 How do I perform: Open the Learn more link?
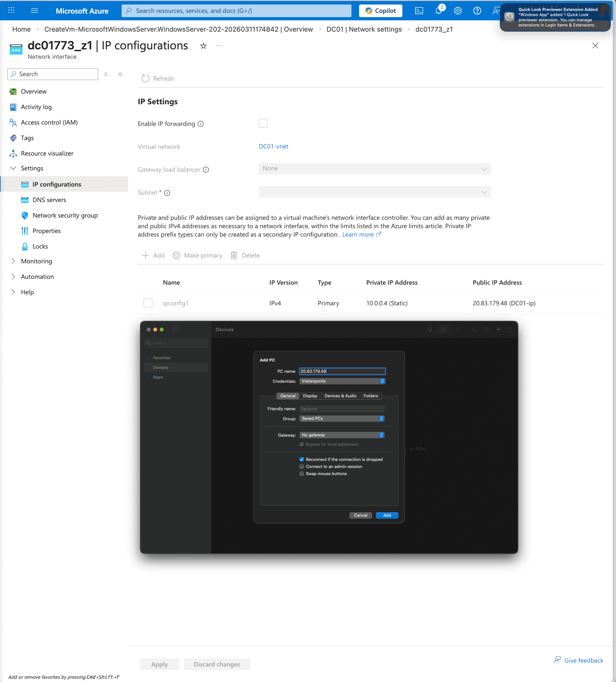pos(361,234)
